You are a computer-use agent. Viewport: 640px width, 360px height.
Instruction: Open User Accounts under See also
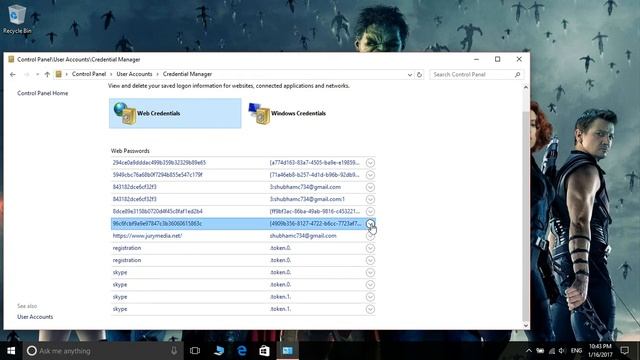tap(35, 317)
